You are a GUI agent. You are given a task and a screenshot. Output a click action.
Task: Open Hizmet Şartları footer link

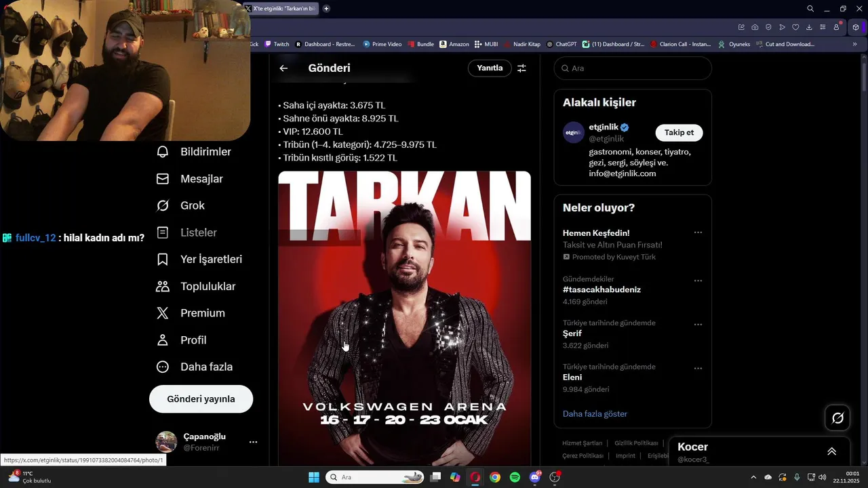582,443
